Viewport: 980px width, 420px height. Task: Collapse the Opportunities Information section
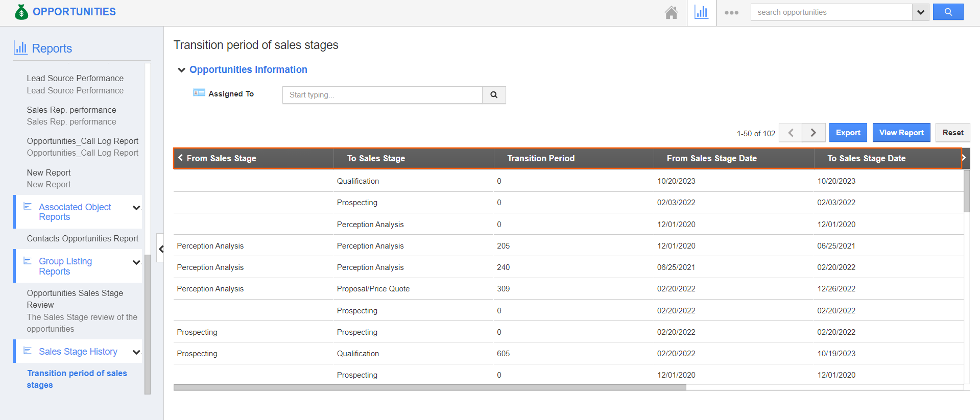181,70
